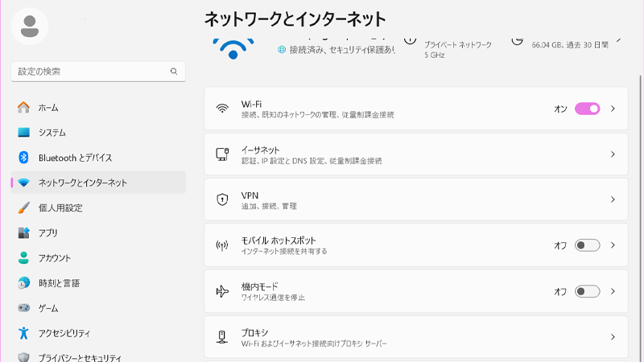
Task: Click the large blue Wi-Fi status icon
Action: pos(233,48)
